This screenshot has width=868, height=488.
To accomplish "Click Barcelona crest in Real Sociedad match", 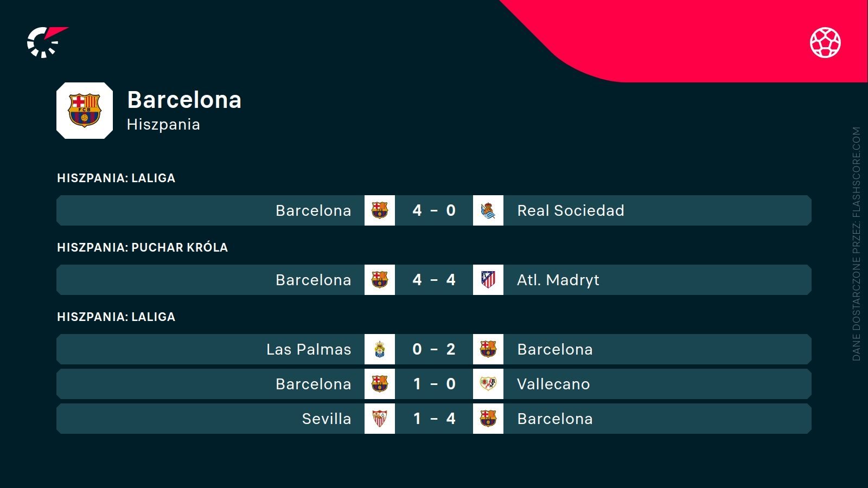I will click(x=380, y=210).
